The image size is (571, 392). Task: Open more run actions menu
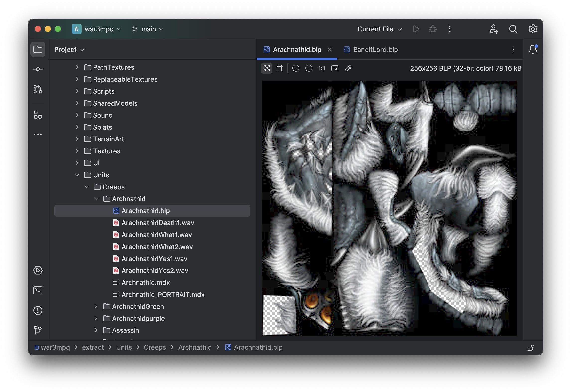click(450, 29)
